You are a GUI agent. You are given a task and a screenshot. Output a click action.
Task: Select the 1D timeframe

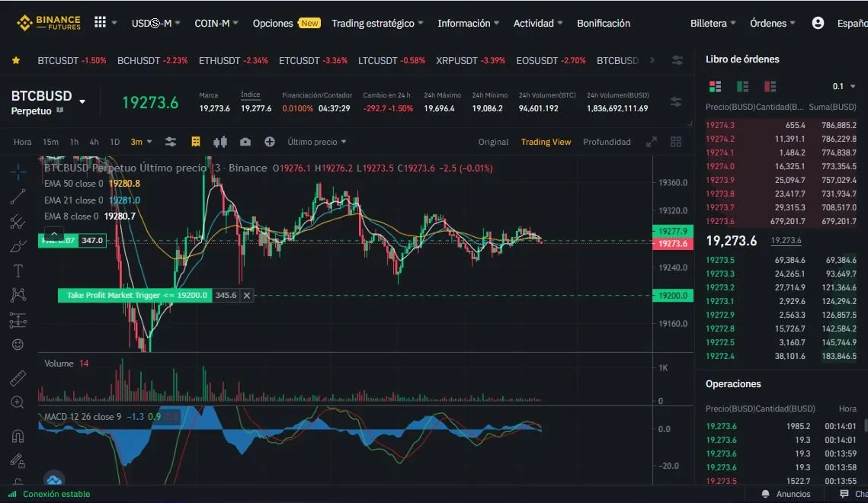click(x=114, y=143)
